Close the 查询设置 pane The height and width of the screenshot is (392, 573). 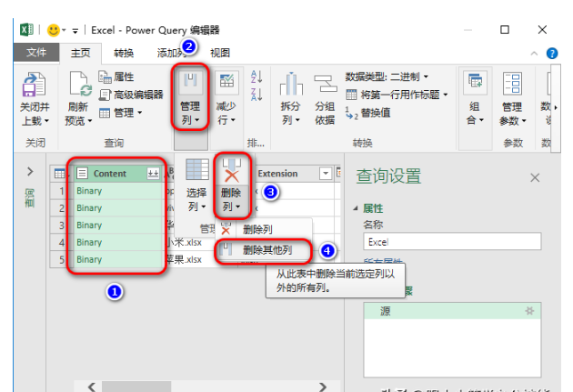point(535,178)
